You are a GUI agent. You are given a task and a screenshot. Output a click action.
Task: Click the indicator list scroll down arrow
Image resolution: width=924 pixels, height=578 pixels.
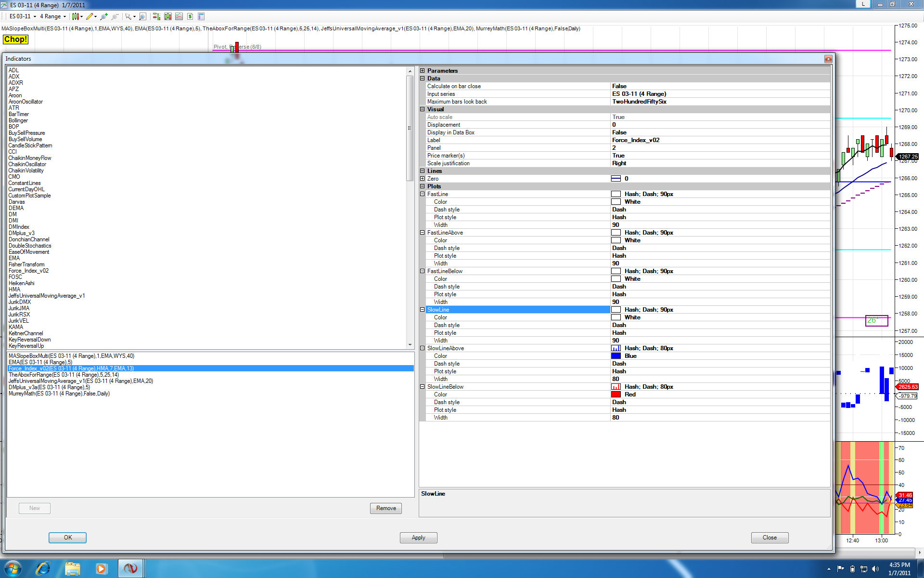(410, 345)
